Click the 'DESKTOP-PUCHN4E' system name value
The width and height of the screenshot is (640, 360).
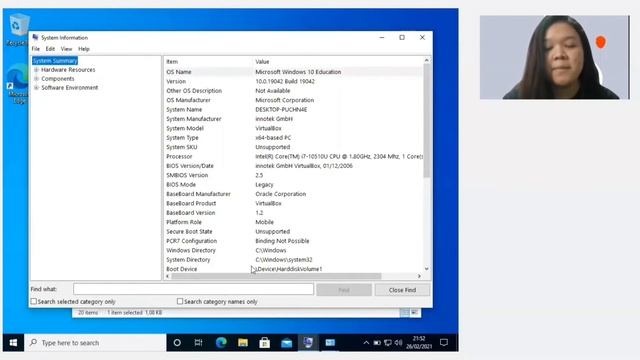click(x=281, y=109)
